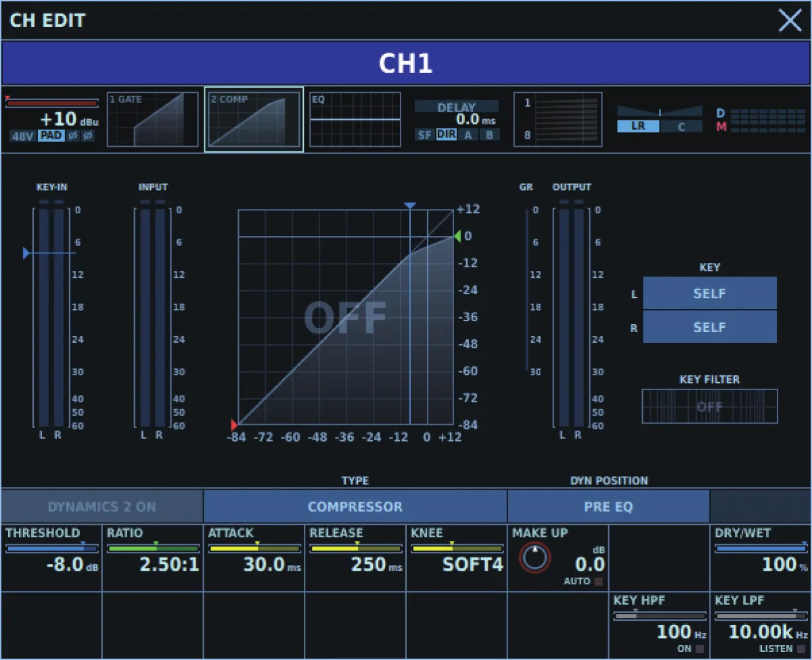
Task: Toggle the second phase invert icon
Action: click(x=87, y=135)
